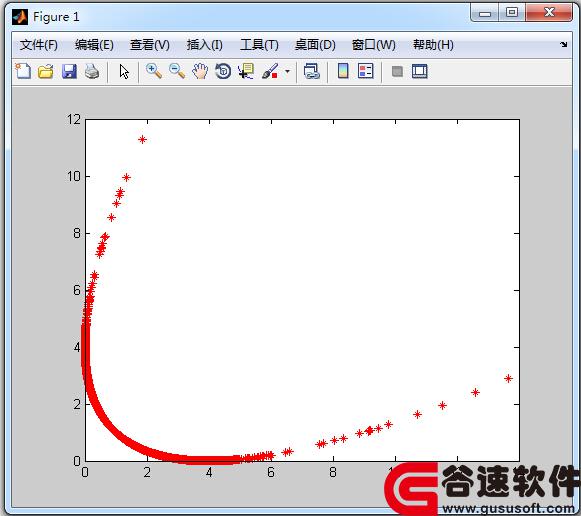Click the y-axis tick label 10

(x=73, y=176)
